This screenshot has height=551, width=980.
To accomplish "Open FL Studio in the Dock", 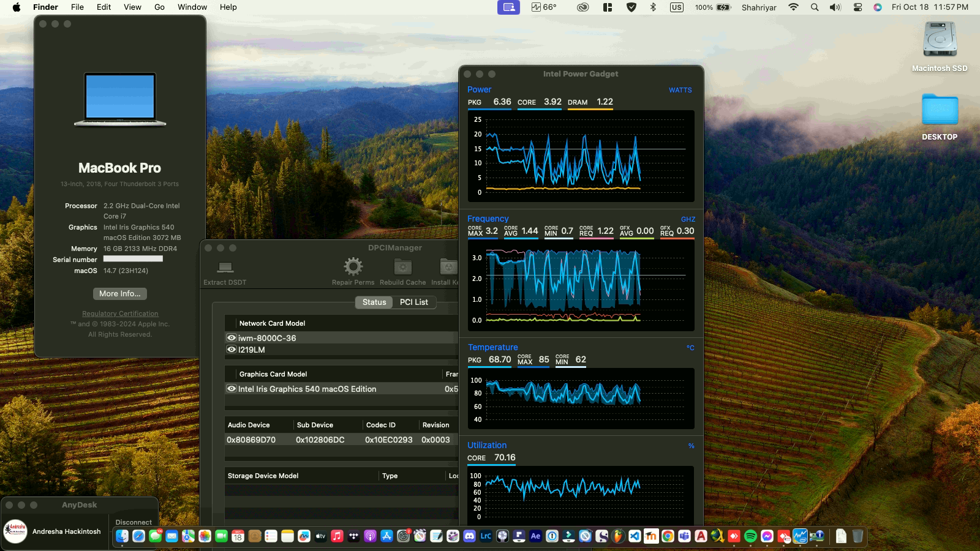I will coord(618,536).
